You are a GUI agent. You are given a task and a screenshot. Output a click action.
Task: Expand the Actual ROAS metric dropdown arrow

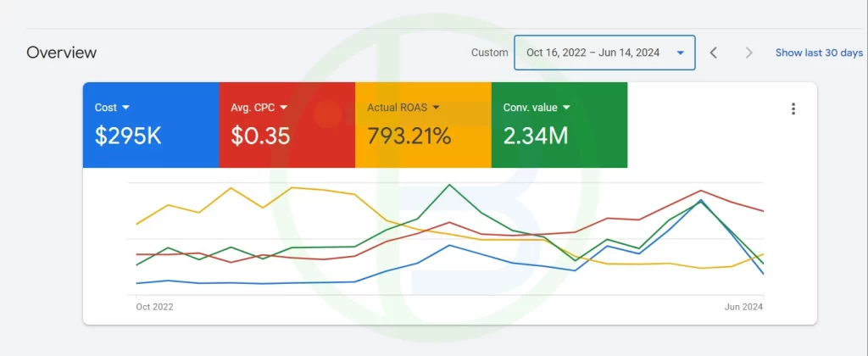[x=436, y=108]
